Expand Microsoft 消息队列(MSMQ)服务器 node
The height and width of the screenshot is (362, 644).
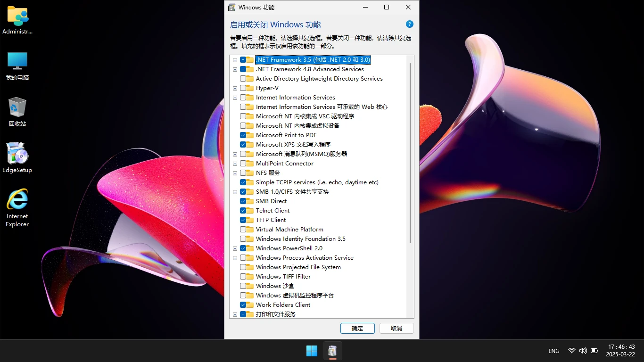click(x=235, y=154)
